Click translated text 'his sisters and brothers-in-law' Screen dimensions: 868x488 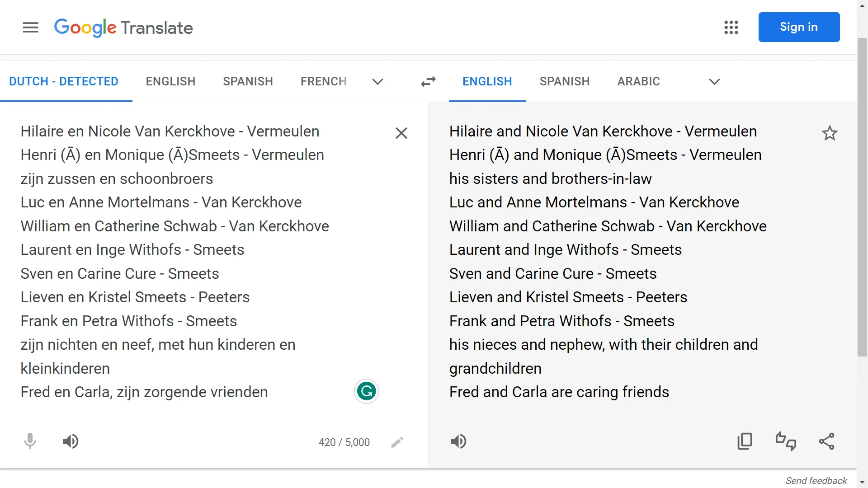click(x=551, y=179)
